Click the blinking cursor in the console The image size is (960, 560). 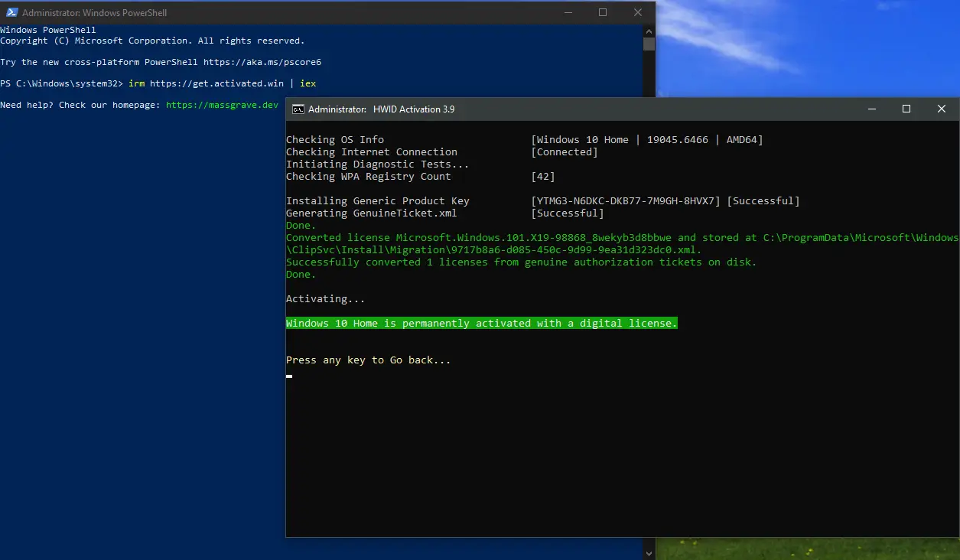[x=288, y=376]
